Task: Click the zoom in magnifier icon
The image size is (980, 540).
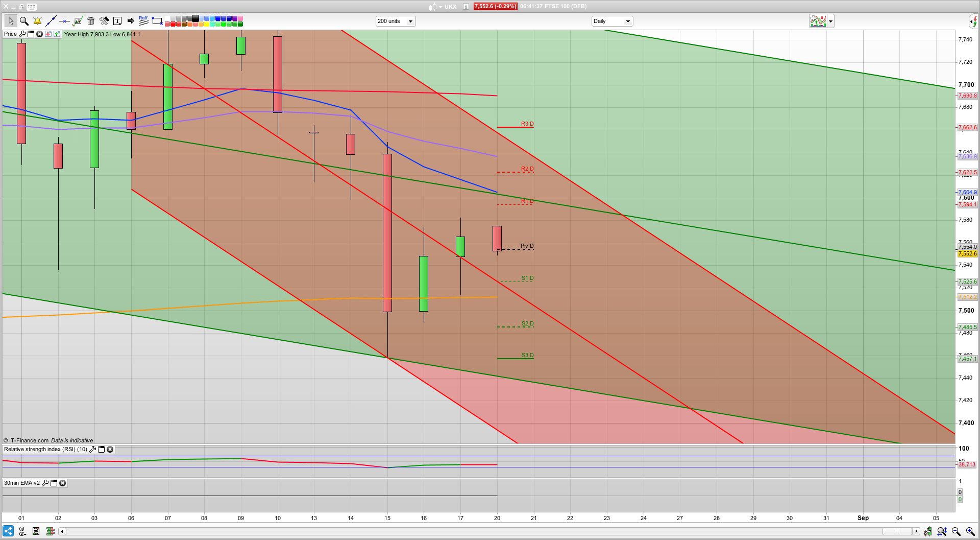Action: click(970, 531)
